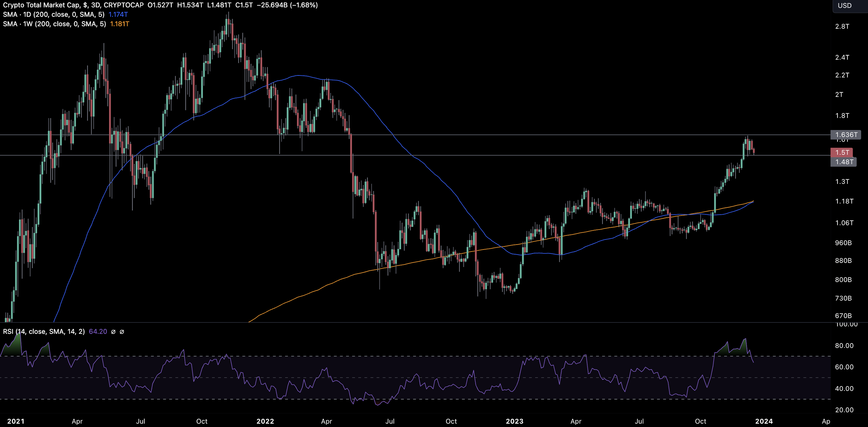Click the 80.00 RSI scale label

point(844,346)
